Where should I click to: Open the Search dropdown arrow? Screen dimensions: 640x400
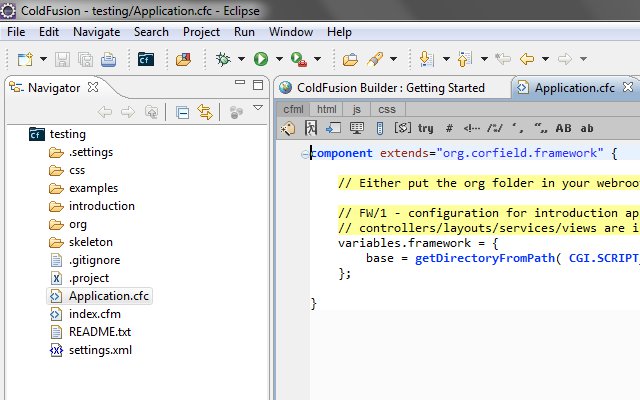[393, 59]
